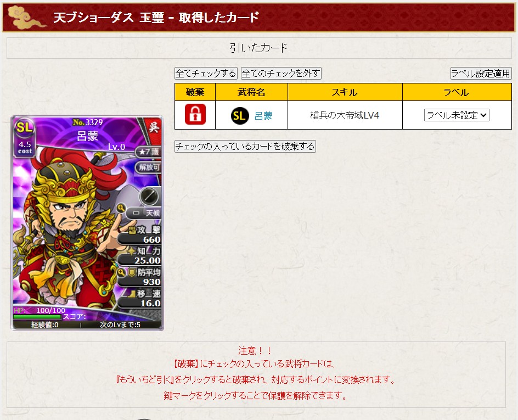Viewport: 518px width, 420px height.
Task: Click 全てチェックする button
Action: 206,74
